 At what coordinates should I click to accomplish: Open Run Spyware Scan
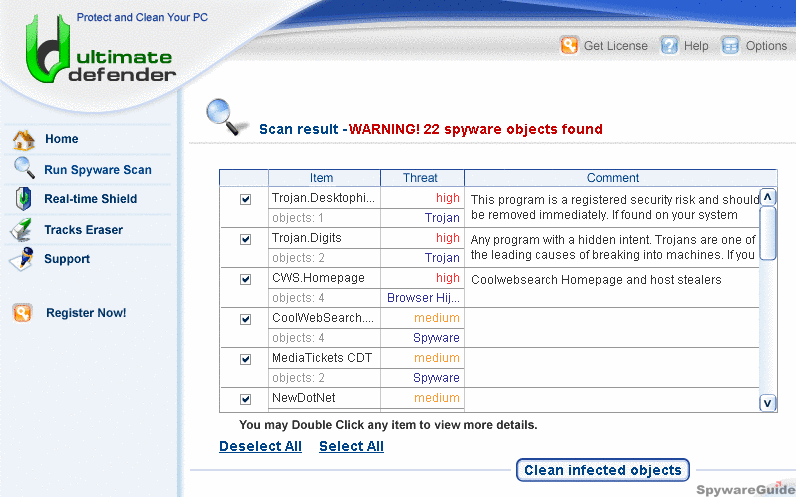click(x=97, y=170)
